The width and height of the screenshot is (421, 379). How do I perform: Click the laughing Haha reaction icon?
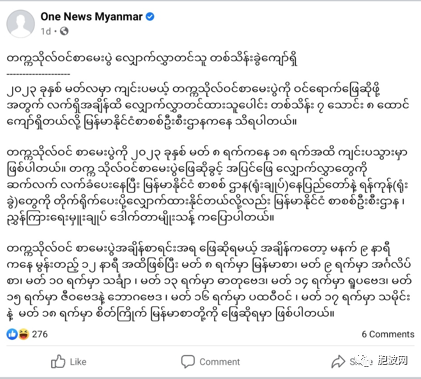click(23, 334)
